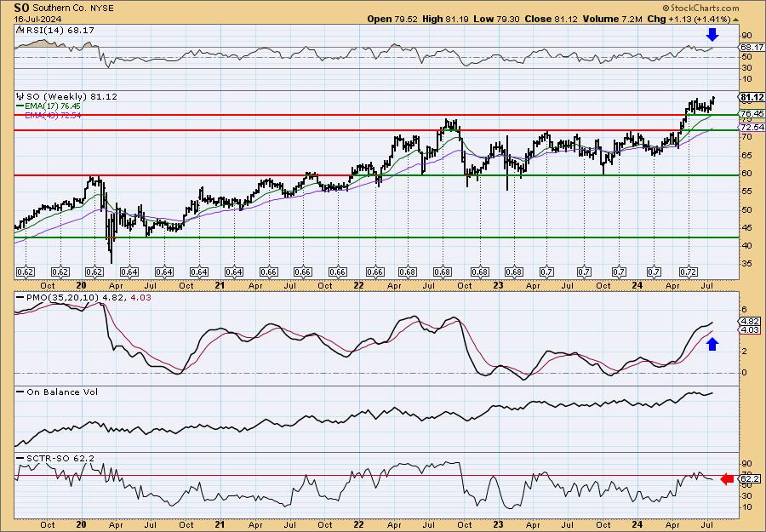
Task: Click the 65 price level on the right axis
Action: pyautogui.click(x=746, y=156)
